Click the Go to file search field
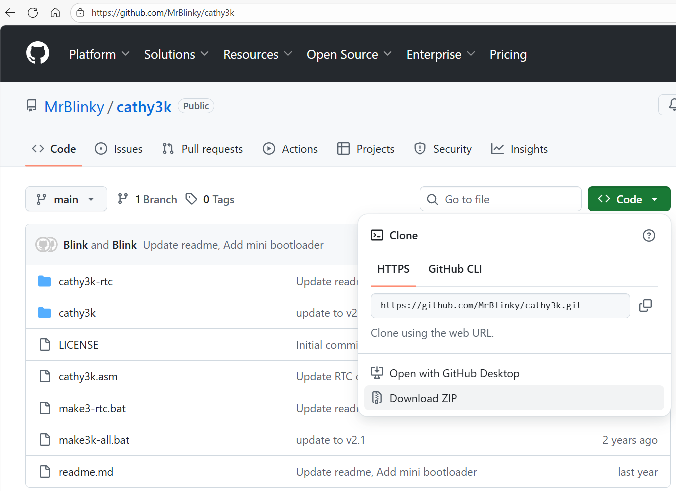Viewport: 679px width, 494px height. point(502,199)
